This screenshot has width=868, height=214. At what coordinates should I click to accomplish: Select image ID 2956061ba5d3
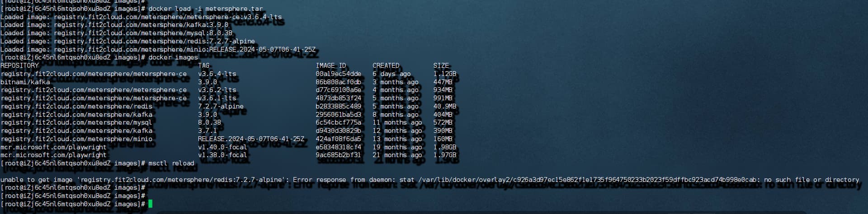coord(339,114)
